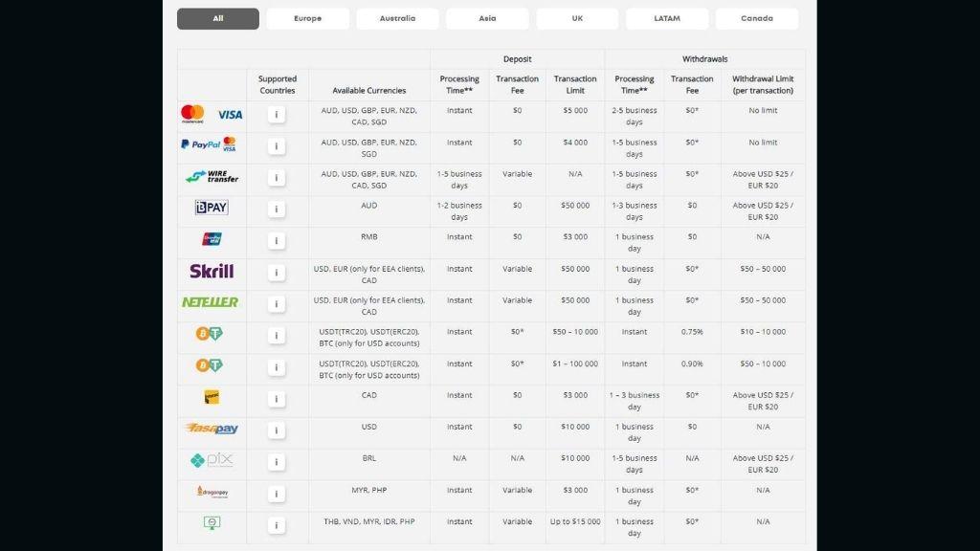Click the BPAY logo
This screenshot has height=551, width=980.
[212, 208]
